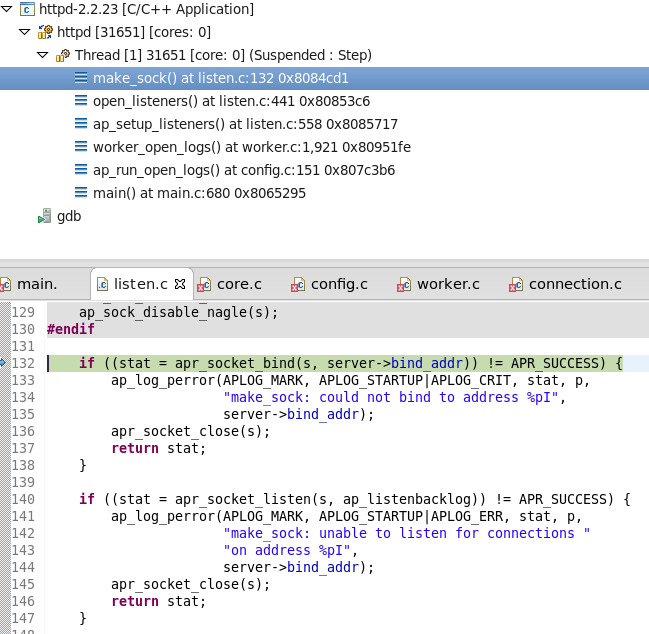Click the gdb process icon
Image resolution: width=649 pixels, height=634 pixels.
(x=44, y=216)
